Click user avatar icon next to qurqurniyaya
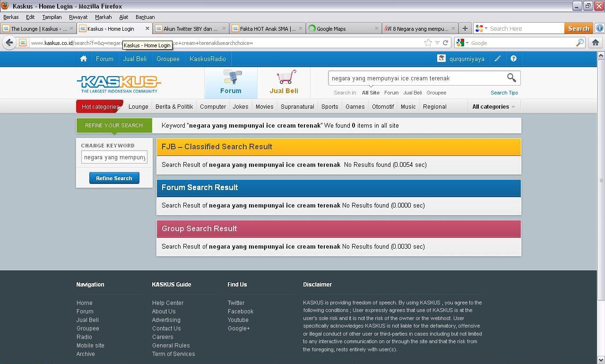This screenshot has height=364, width=605. click(441, 59)
